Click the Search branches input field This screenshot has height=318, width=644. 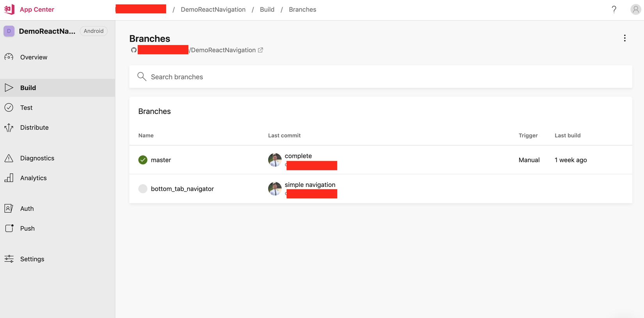381,76
